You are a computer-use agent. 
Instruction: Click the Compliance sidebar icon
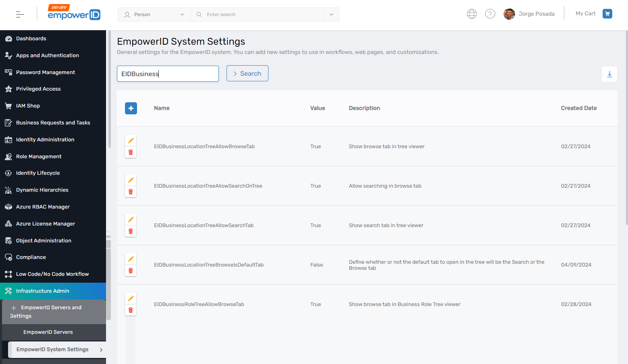coord(8,257)
